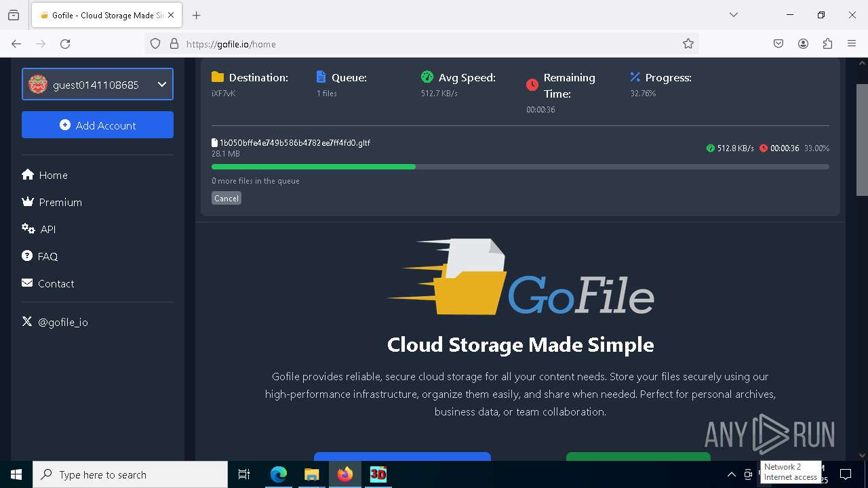Open the Firefox application menu

point(852,43)
